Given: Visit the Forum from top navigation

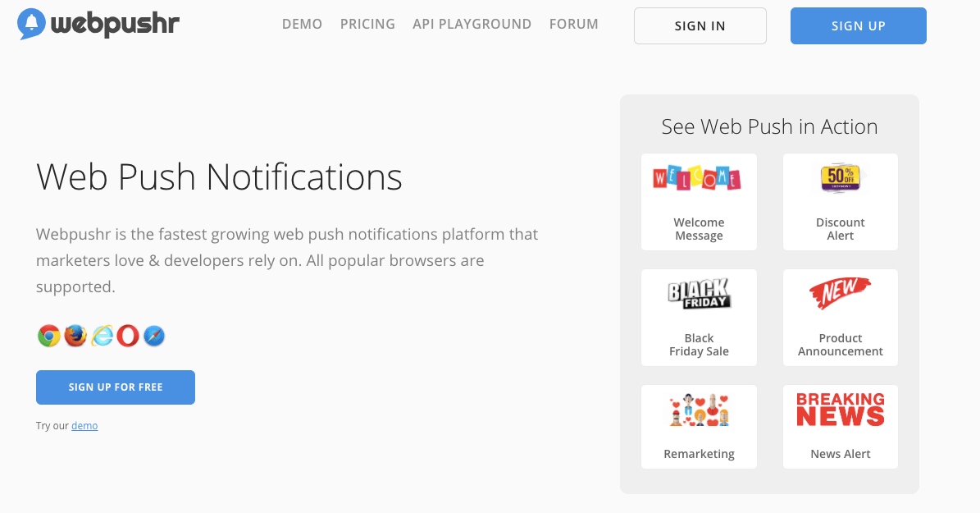Looking at the screenshot, I should [x=574, y=25].
